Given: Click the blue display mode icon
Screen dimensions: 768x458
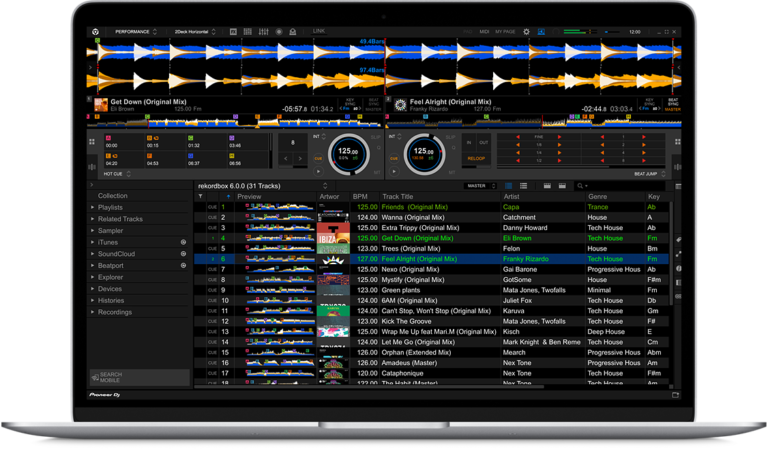Looking at the screenshot, I should [541, 32].
